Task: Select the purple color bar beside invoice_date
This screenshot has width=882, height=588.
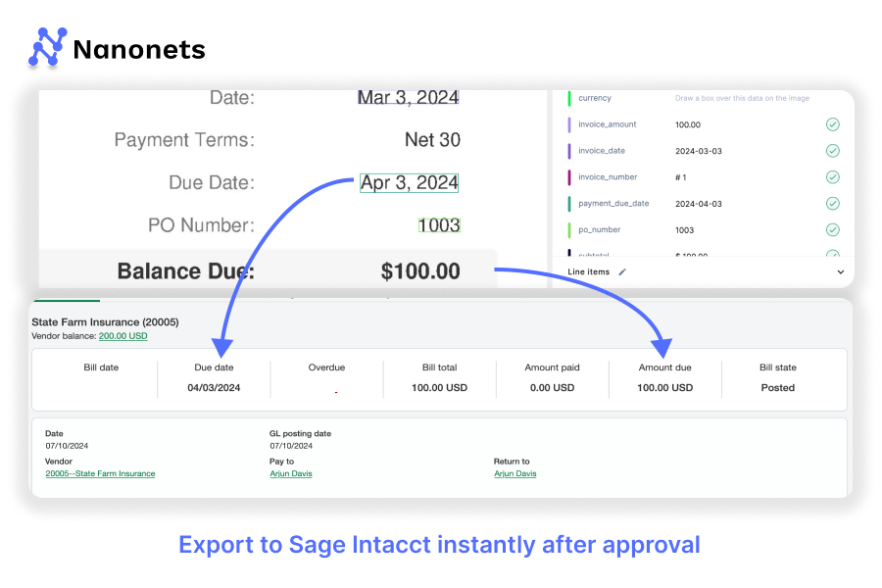Action: pyautogui.click(x=568, y=151)
